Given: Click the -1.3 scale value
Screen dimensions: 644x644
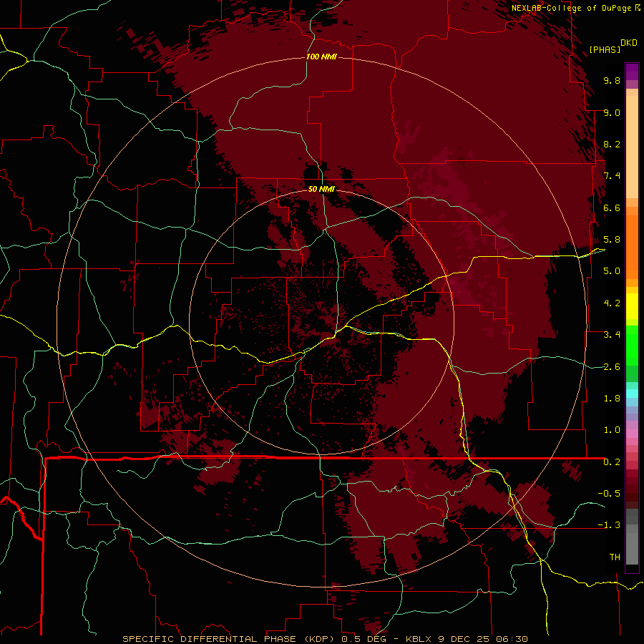Looking at the screenshot, I should 609,525.
